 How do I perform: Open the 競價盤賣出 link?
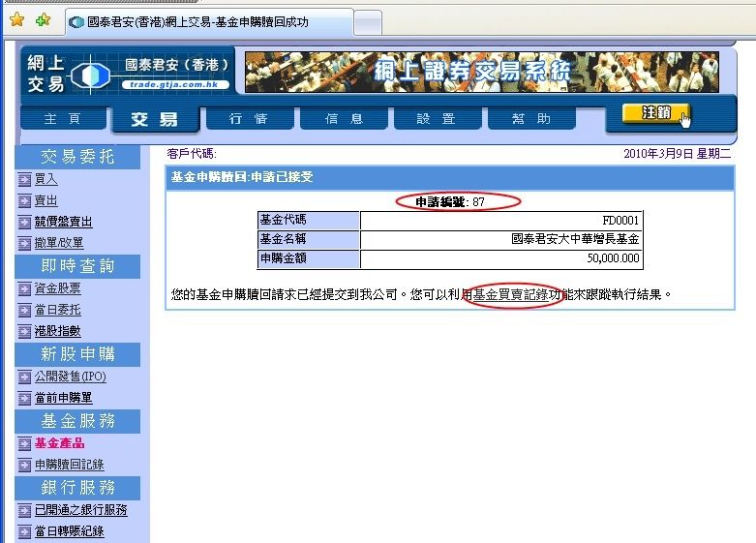click(x=63, y=222)
